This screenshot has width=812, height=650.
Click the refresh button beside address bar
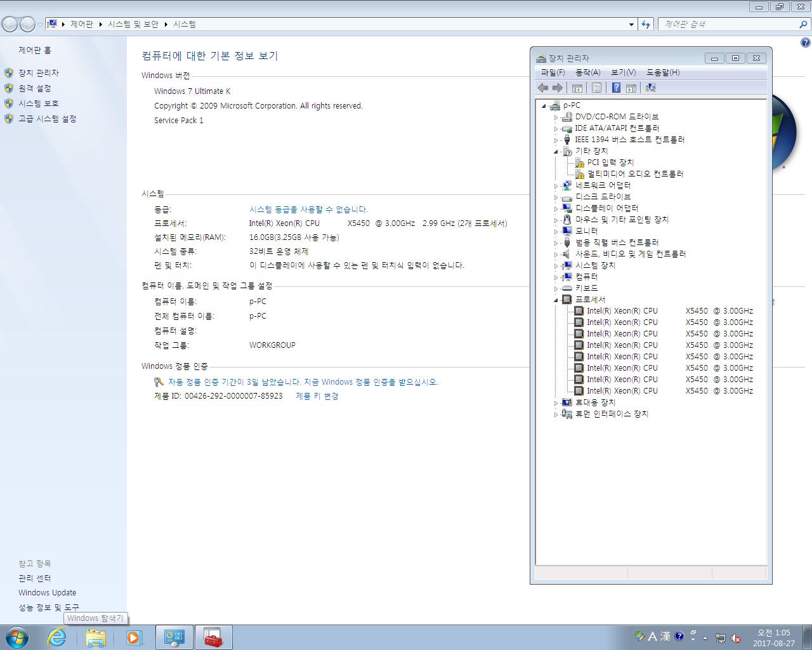click(646, 24)
